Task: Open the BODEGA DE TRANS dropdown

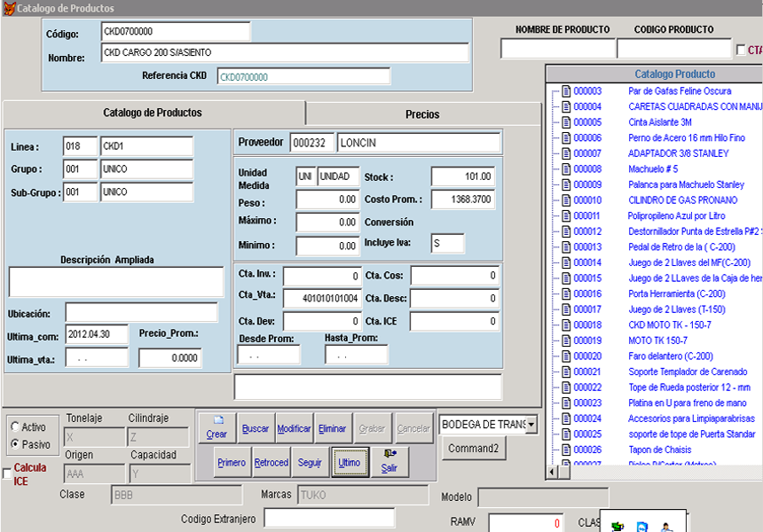Action: tap(531, 425)
